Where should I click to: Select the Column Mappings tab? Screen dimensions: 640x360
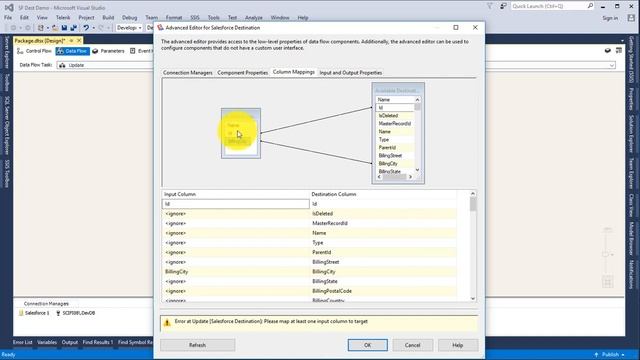294,72
